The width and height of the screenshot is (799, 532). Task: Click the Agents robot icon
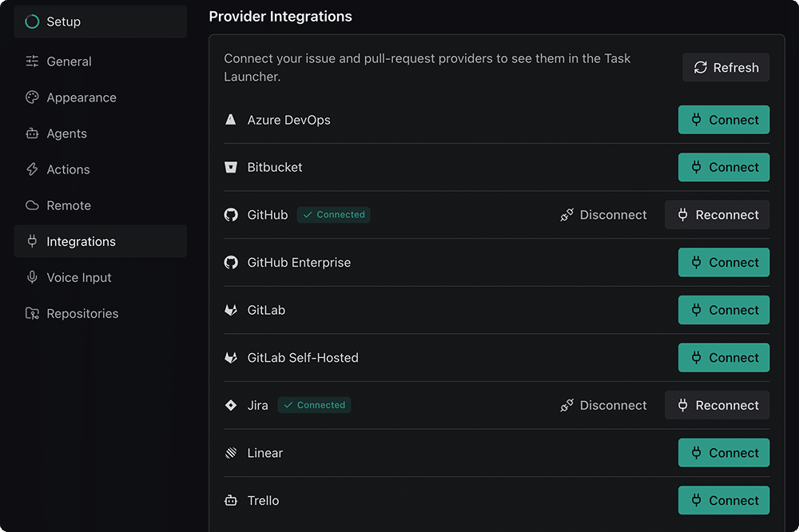coord(32,133)
